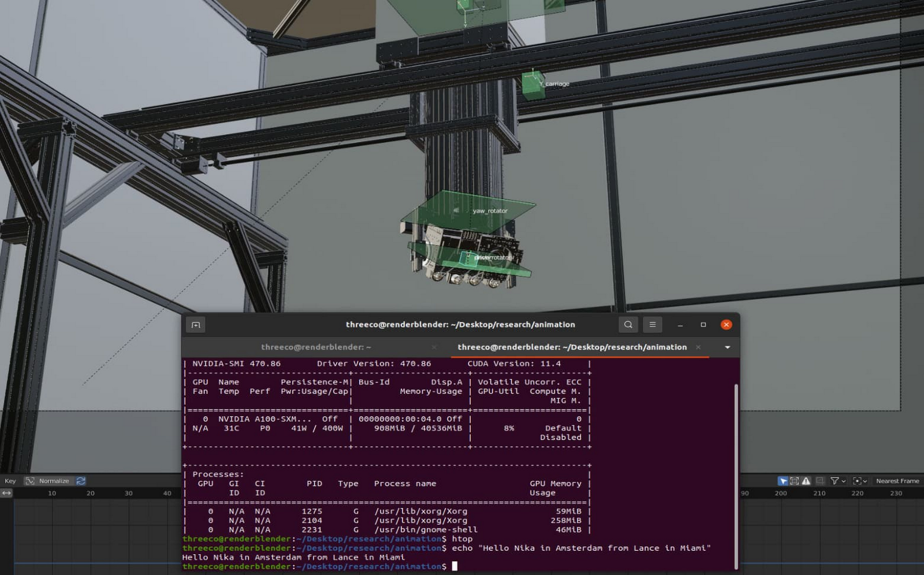This screenshot has height=575, width=924.
Task: Toggle Only Show Selected arrow icon
Action: (x=783, y=481)
